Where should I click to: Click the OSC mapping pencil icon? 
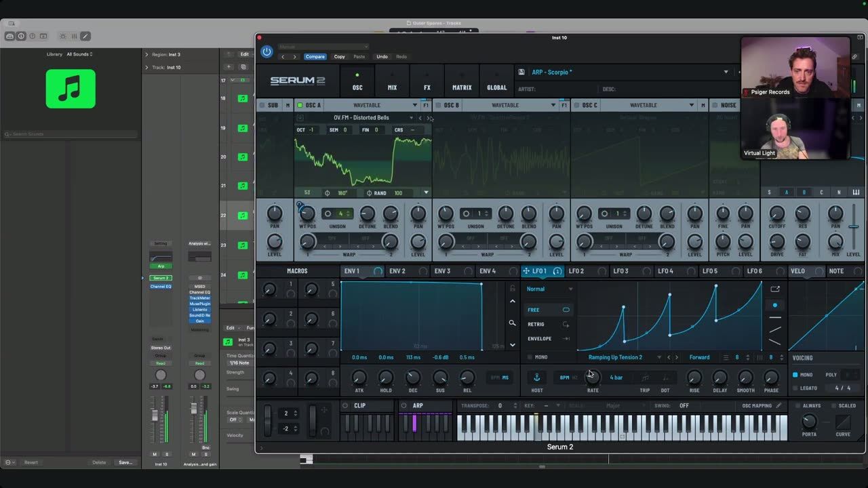point(778,406)
